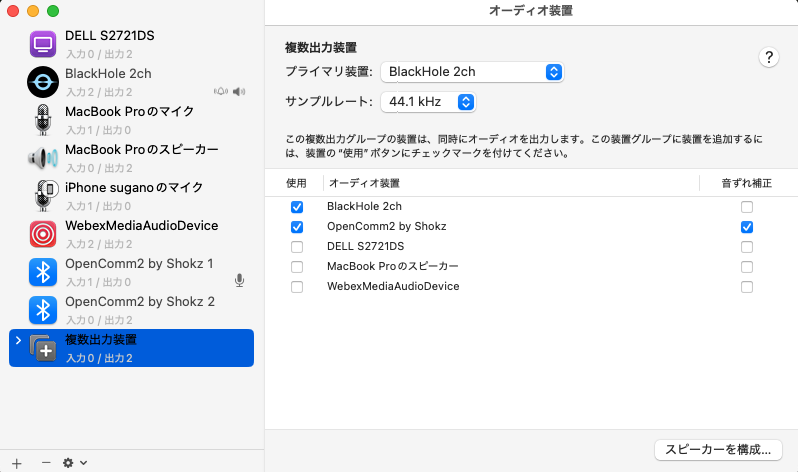798x472 pixels.
Task: Open the gear action menu
Action: 75,463
